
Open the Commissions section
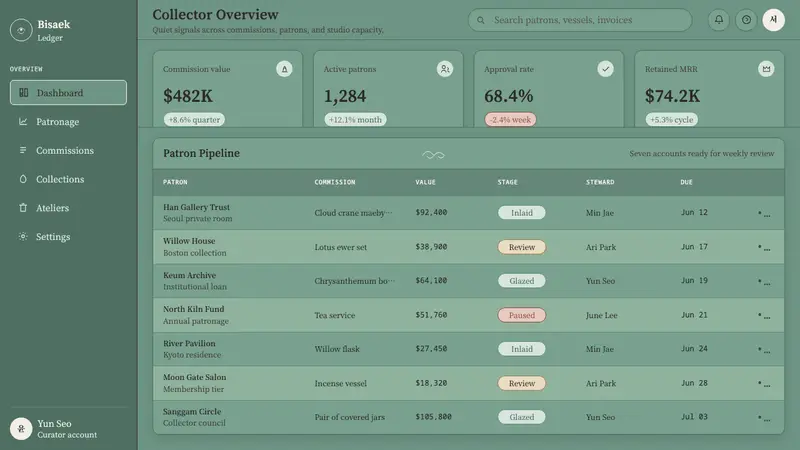click(x=68, y=151)
